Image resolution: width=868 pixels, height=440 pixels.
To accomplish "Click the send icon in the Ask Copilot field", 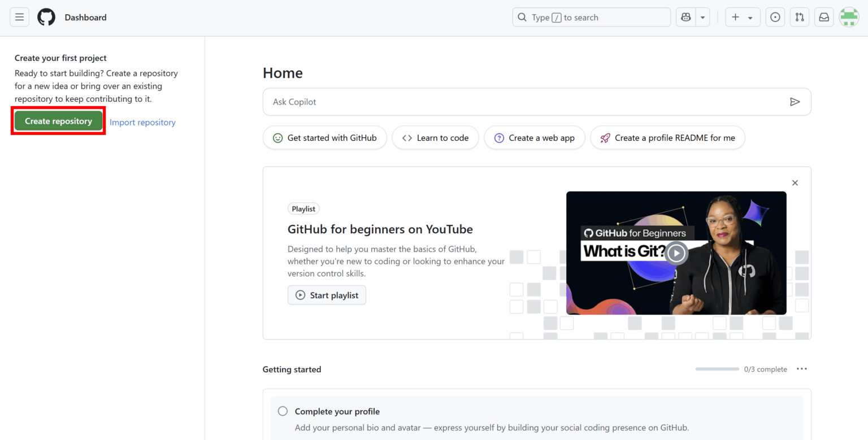I will click(x=795, y=102).
